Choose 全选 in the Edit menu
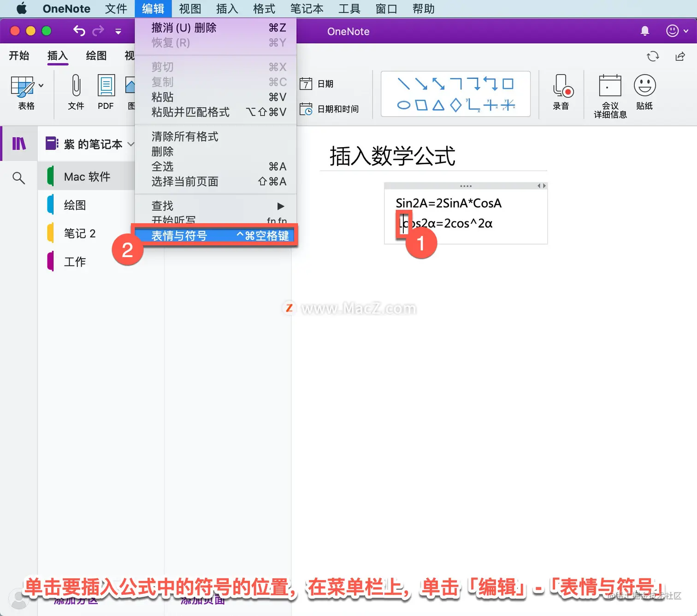Viewport: 697px width, 616px height. [216, 166]
